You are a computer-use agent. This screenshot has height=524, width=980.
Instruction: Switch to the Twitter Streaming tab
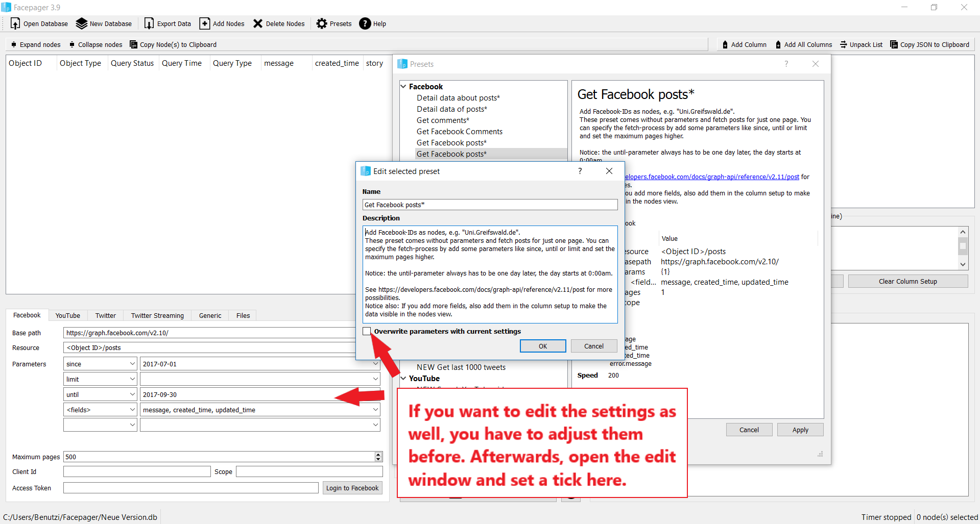157,316
